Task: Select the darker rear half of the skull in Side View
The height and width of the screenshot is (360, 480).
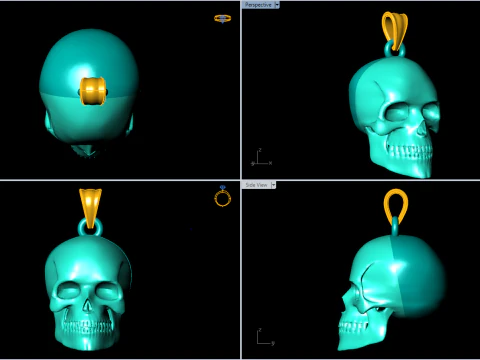Action: coord(420,277)
